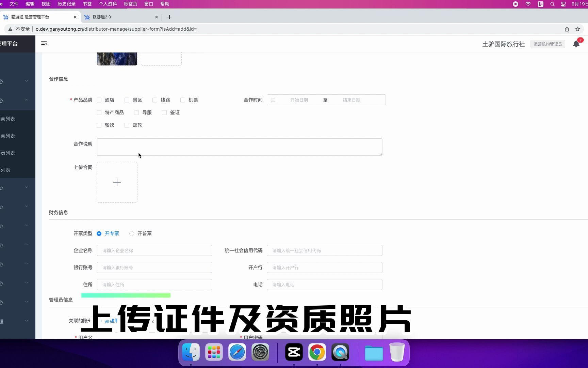The height and width of the screenshot is (368, 588).
Task: Click 土驴国际旅行社 in the header
Action: tap(503, 44)
